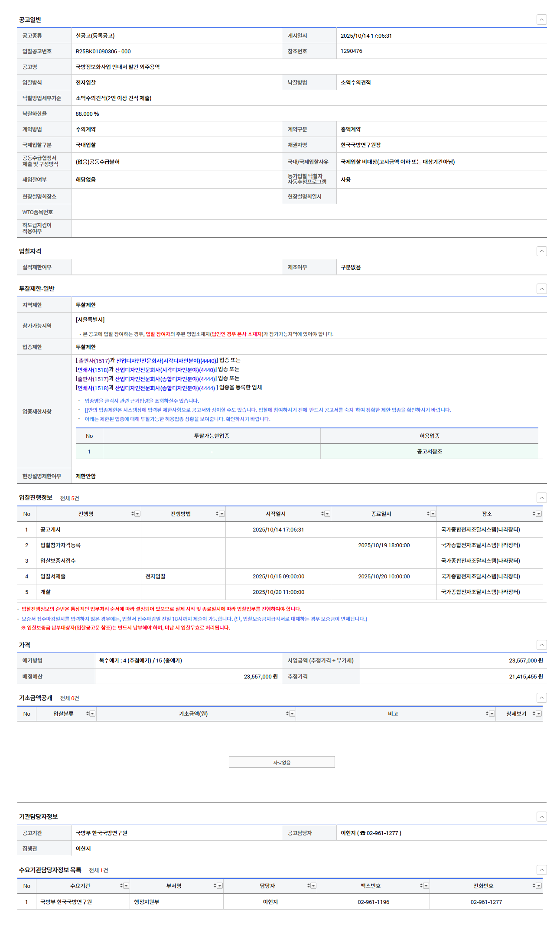This screenshot has height=933, width=560.
Task: Collapse the 입찰자격 section
Action: pyautogui.click(x=541, y=251)
